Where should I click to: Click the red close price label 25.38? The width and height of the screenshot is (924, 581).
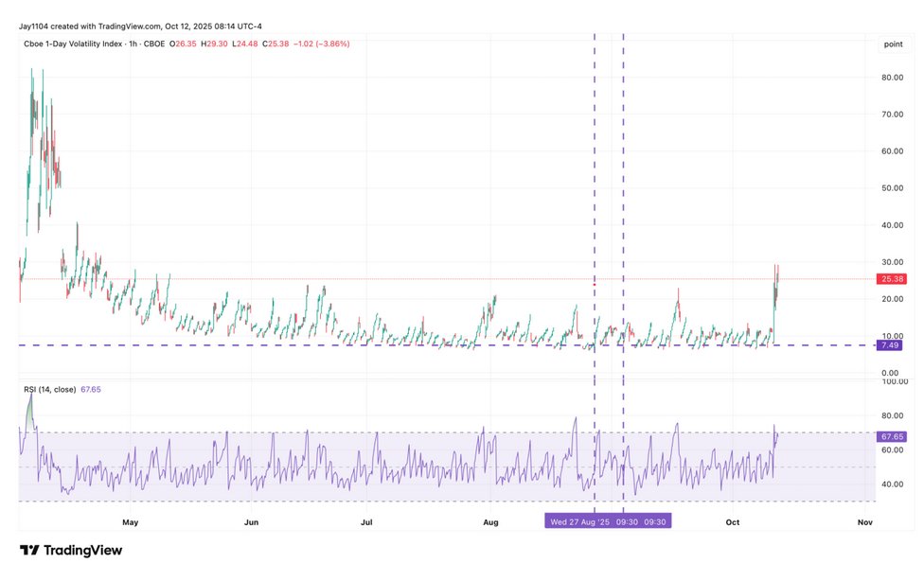(893, 279)
